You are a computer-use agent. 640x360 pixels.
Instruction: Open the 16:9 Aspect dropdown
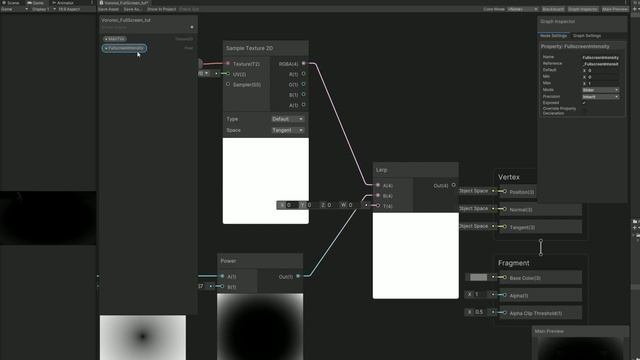tap(69, 9)
